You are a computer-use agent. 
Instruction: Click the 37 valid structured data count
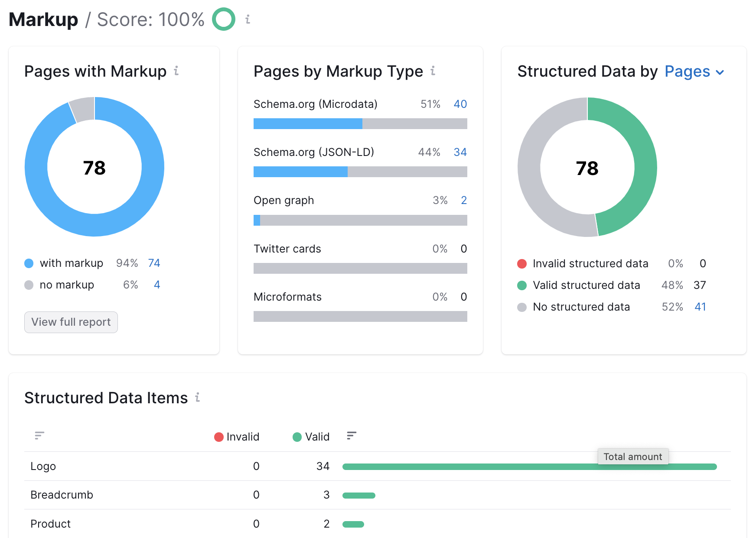click(700, 285)
